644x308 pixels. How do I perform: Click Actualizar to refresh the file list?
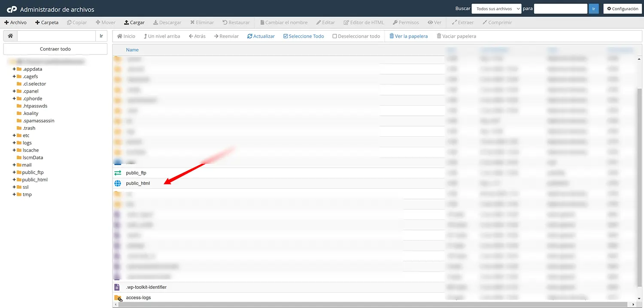(261, 36)
